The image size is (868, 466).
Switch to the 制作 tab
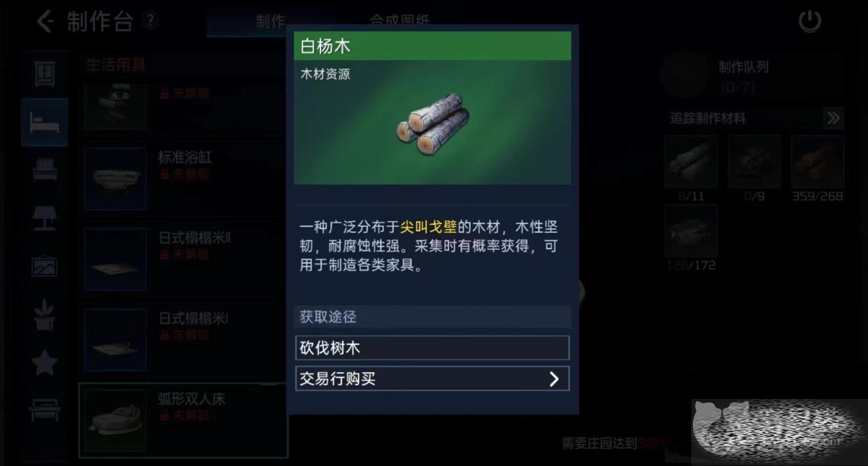270,21
